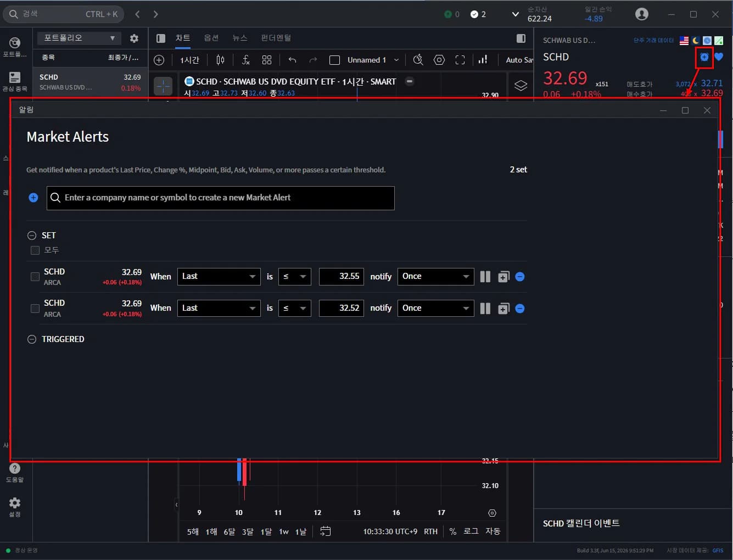Switch to the 뉴스 tab
The height and width of the screenshot is (560, 733).
[x=240, y=38]
